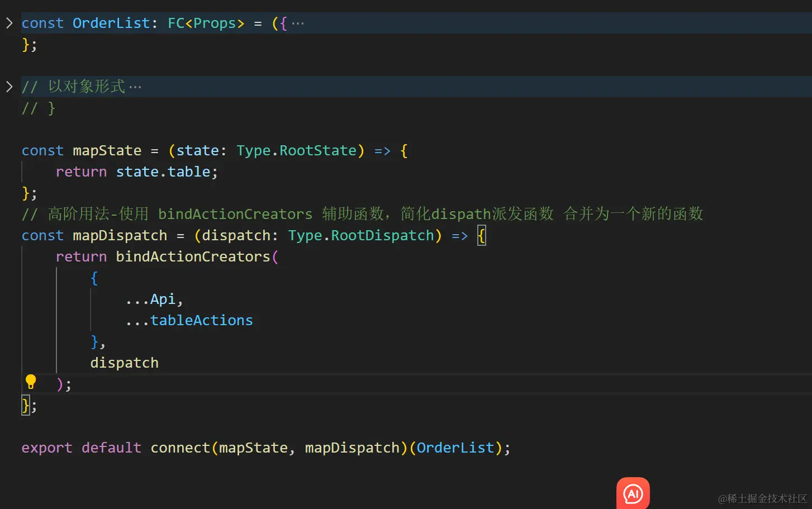Click FC<Props> type in OrderList declaration
812x509 pixels.
coord(206,23)
